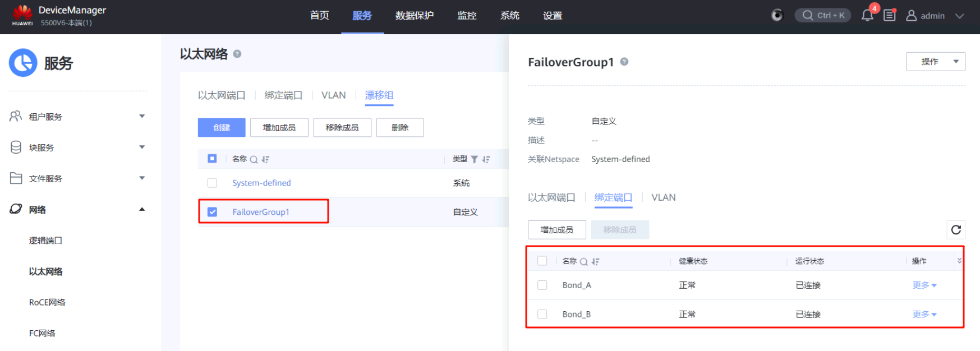This screenshot has height=351, width=980.
Task: Open the System-defined failover group link
Action: 261,183
